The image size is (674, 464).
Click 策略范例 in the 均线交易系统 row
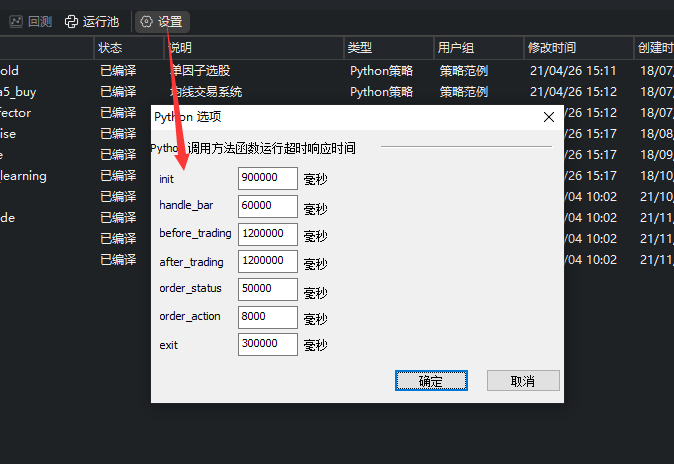(464, 92)
